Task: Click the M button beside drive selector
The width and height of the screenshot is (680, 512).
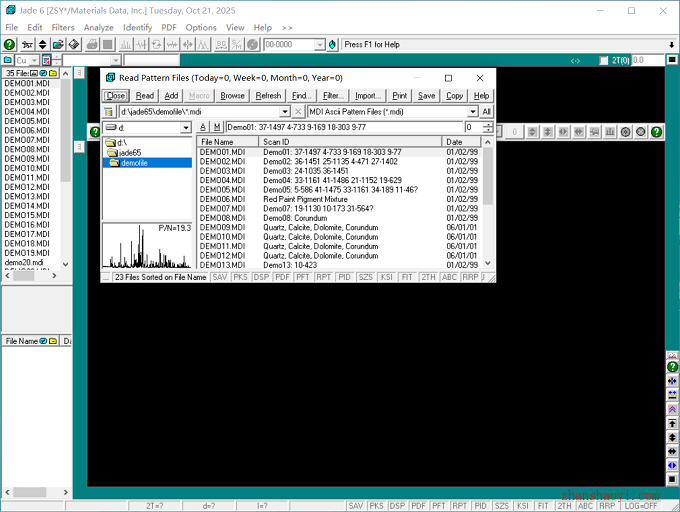Action: tap(217, 128)
